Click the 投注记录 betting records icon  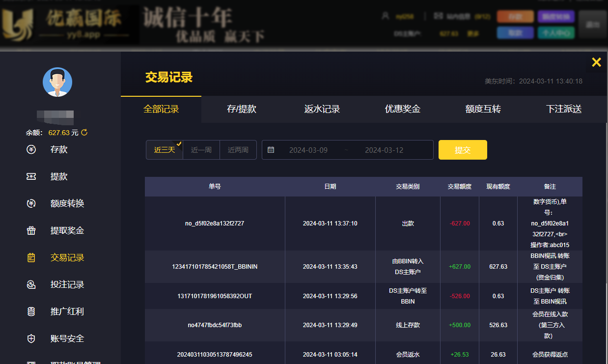tap(31, 284)
